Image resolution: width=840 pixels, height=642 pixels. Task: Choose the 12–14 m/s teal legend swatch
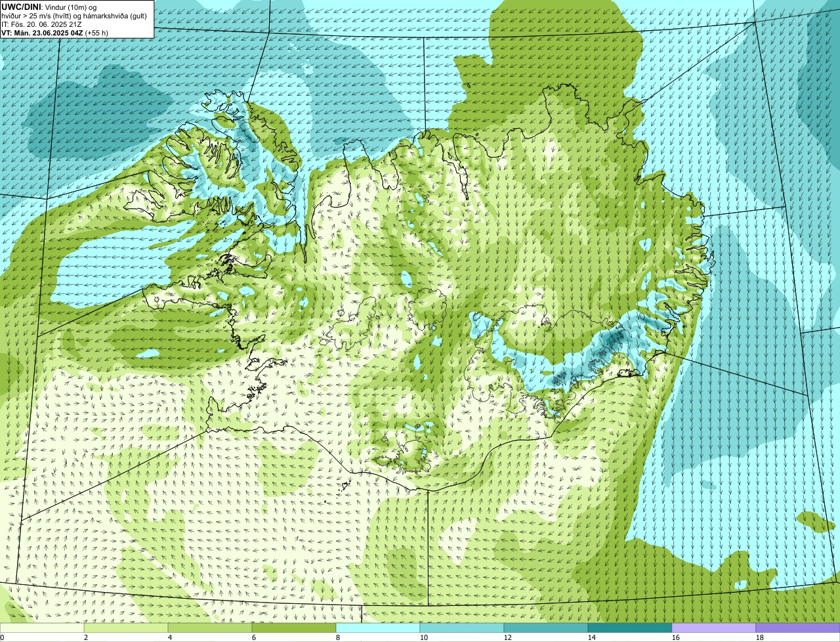click(x=546, y=628)
